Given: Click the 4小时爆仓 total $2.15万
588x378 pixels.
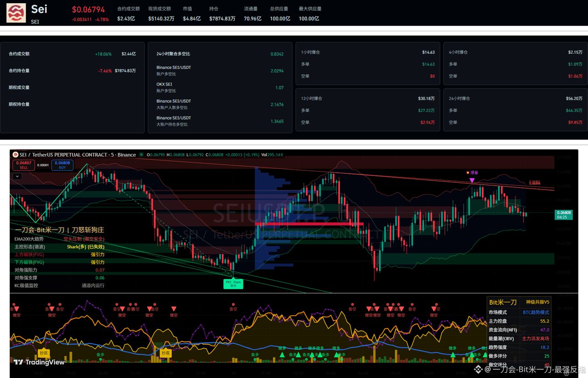Looking at the screenshot, I should coord(575,52).
